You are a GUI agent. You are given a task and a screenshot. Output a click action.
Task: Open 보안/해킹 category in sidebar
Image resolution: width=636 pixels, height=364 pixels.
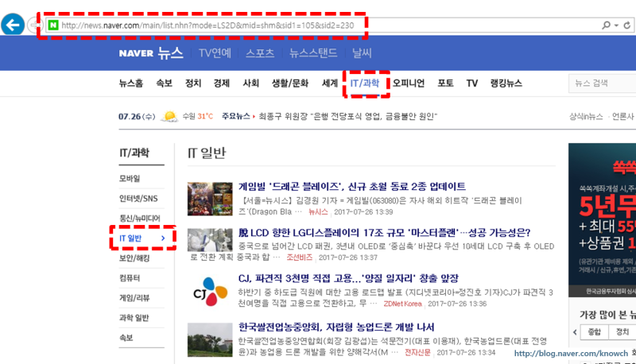134,258
